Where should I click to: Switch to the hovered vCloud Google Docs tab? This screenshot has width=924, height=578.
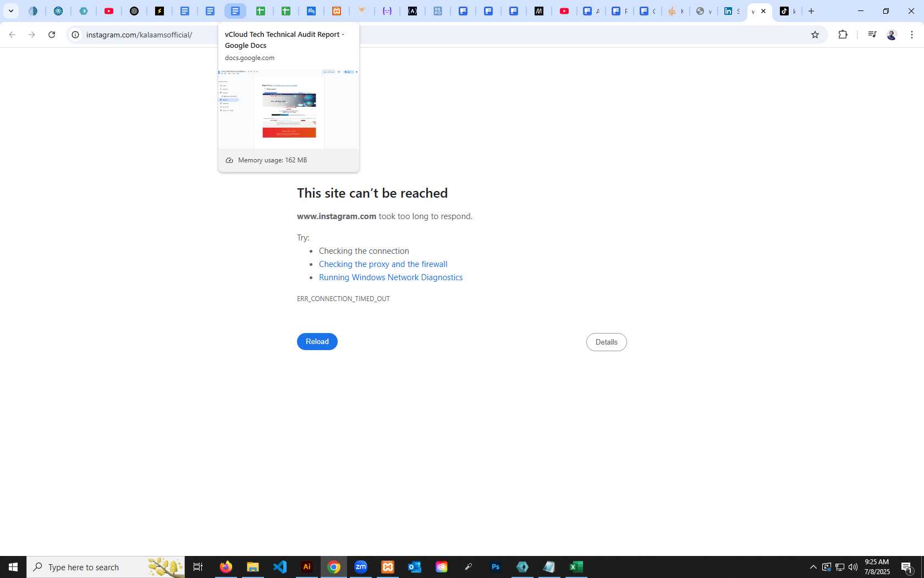(235, 11)
